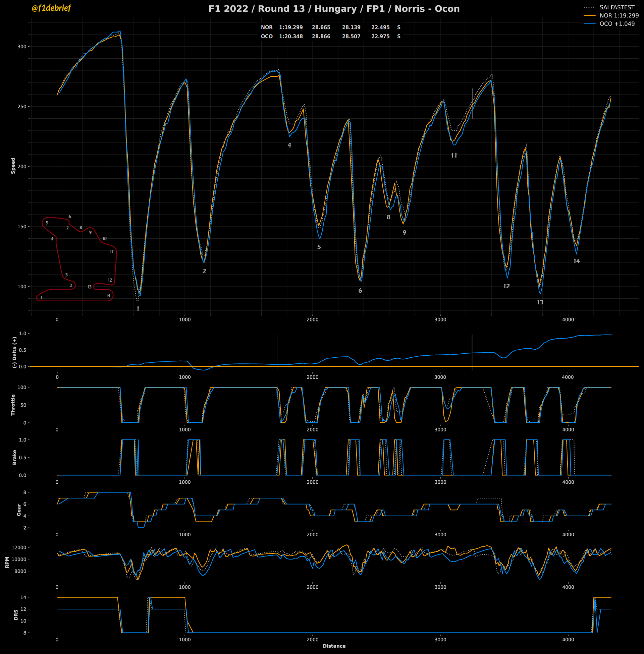Click the Brake axis label
644x654 pixels.
point(14,457)
